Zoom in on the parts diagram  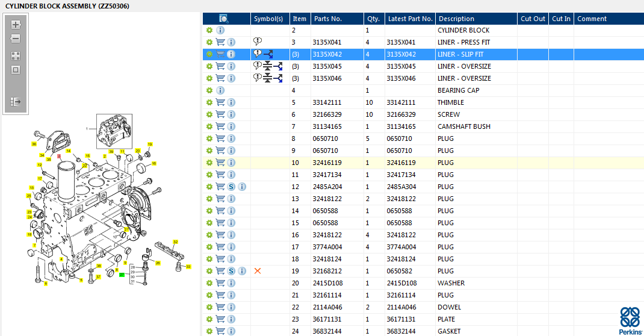16,25
